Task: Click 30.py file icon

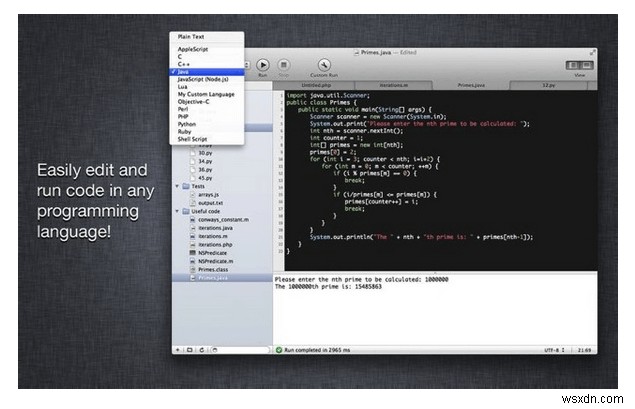Action: click(193, 153)
